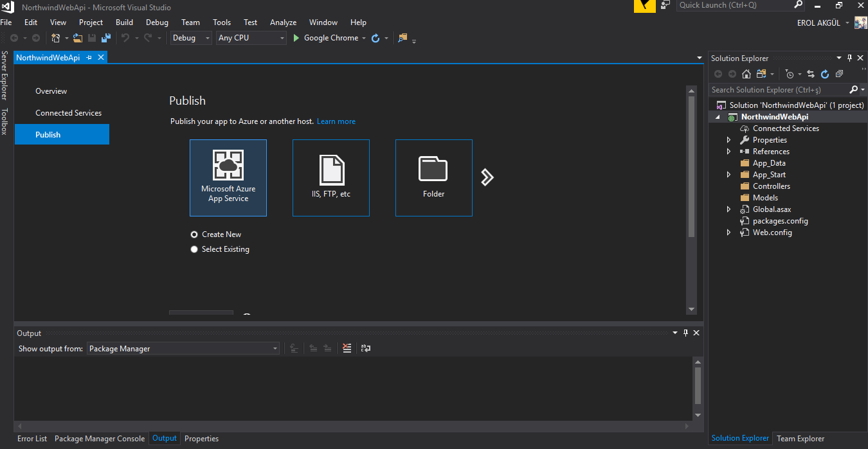
Task: Refresh the Solution Explorer tree
Action: pos(825,74)
